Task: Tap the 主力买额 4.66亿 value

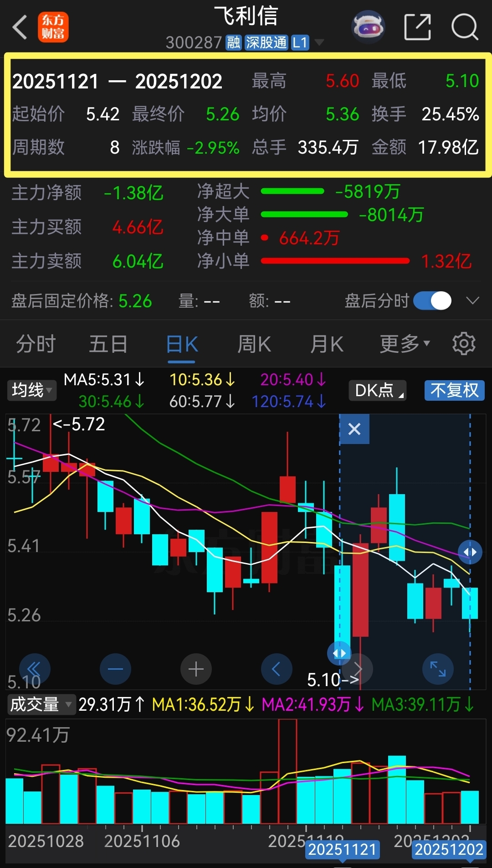Action: tap(138, 227)
